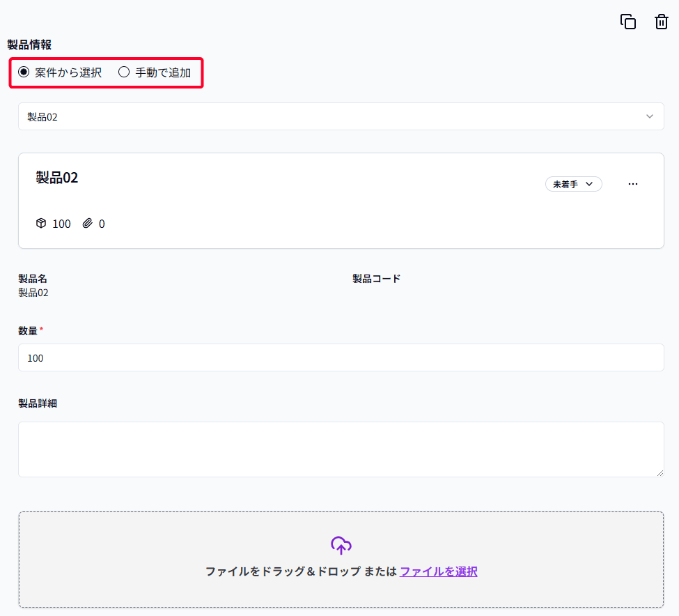Image resolution: width=679 pixels, height=616 pixels.
Task: Open the three-dot more options menu
Action: tap(633, 184)
